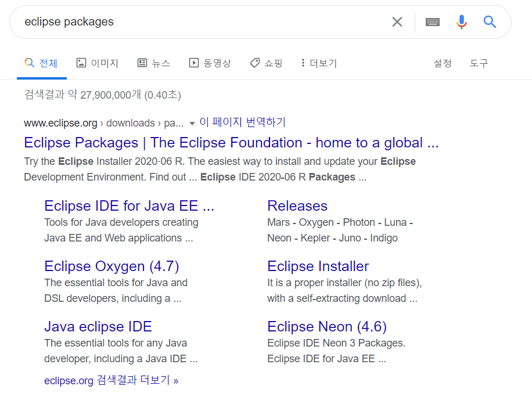
Task: Open the Eclipse Oxygen (4.7) sitelink
Action: [112, 266]
